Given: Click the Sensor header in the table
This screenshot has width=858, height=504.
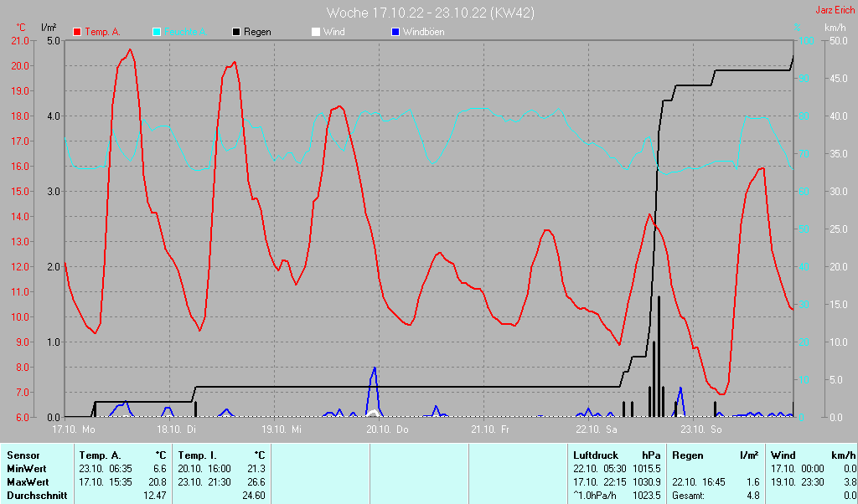Looking at the screenshot, I should [23, 455].
